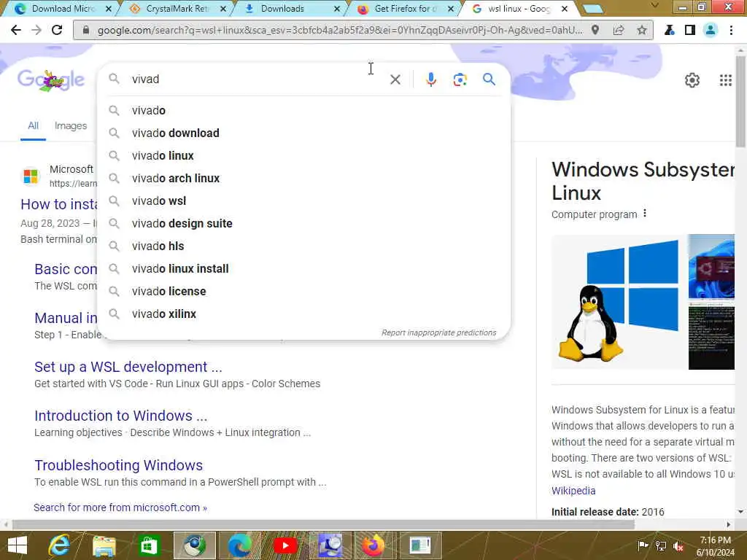Screen dimensions: 747x560
Task: Reload the current Google page
Action: point(57,30)
